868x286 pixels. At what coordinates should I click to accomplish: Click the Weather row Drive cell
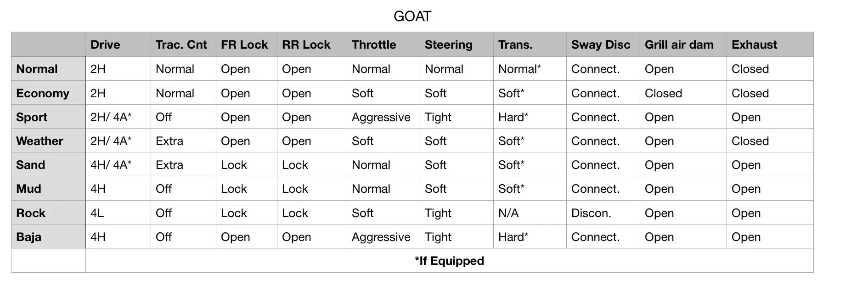(118, 141)
